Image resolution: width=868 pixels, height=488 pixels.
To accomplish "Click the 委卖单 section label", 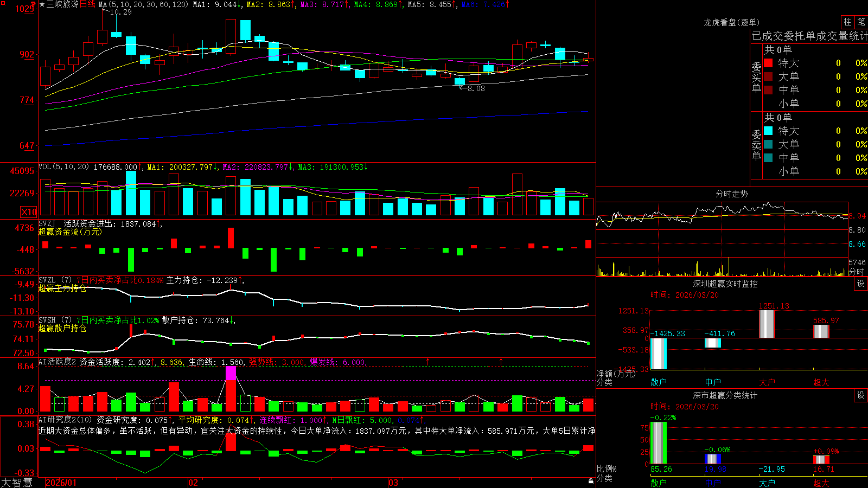I will coord(756,144).
